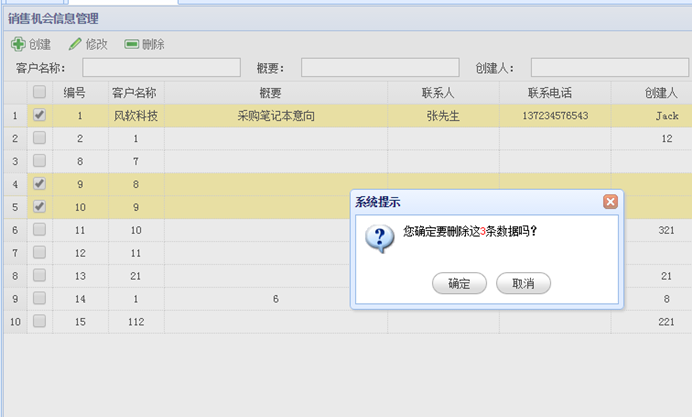Click the 联系人 column header
Screen dimensions: 692x417
click(x=444, y=93)
